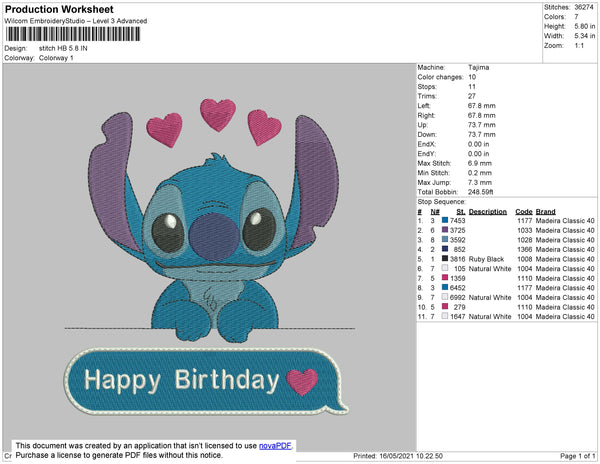Click the color swatch in stop row 1

[x=445, y=220]
